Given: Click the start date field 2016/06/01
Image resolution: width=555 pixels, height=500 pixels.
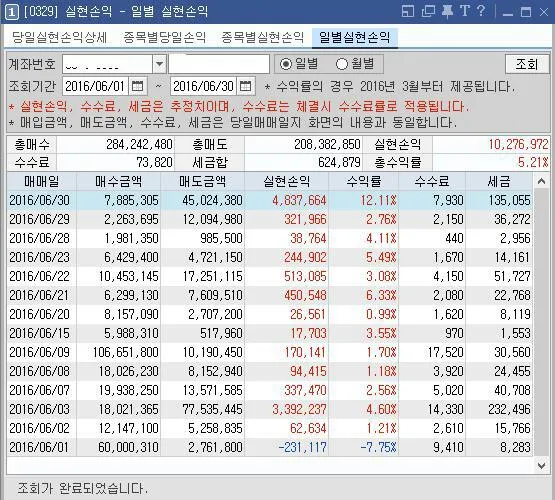Looking at the screenshot, I should [x=96, y=86].
